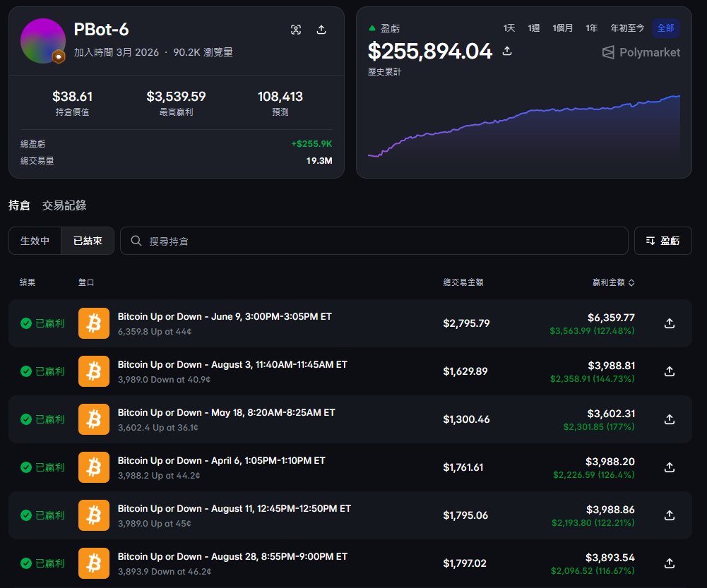Click the scan icon beside PBot-6
This screenshot has height=588, width=707.
(296, 30)
